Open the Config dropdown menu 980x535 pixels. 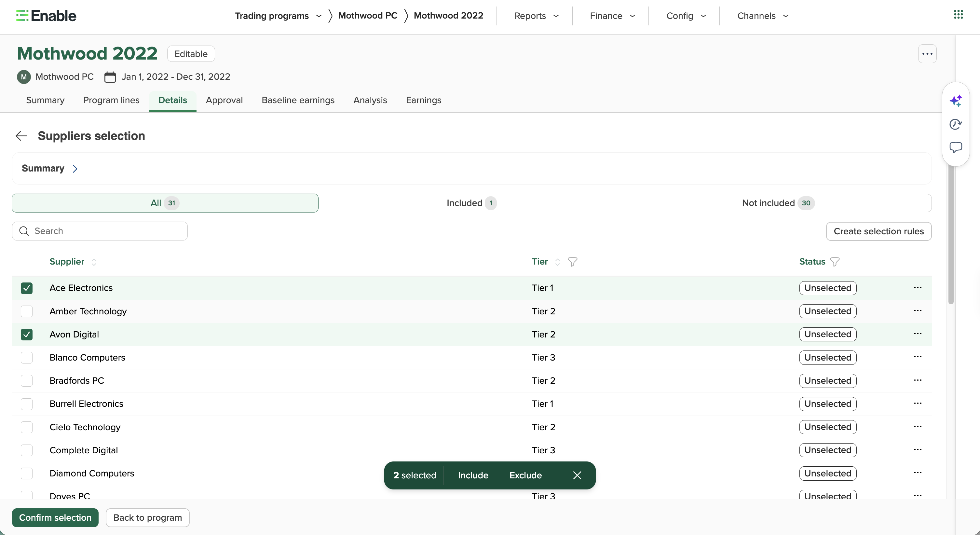(x=686, y=16)
